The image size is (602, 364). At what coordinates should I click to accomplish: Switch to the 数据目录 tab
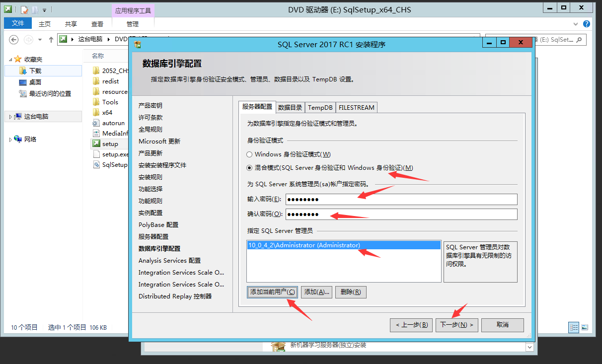pos(290,107)
